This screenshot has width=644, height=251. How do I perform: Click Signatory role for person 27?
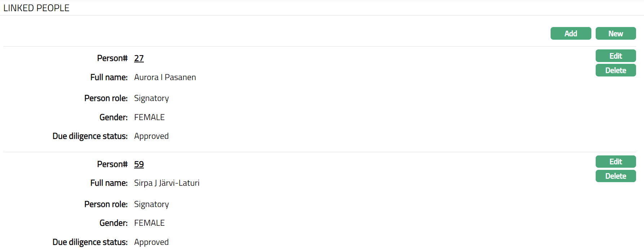coord(151,98)
